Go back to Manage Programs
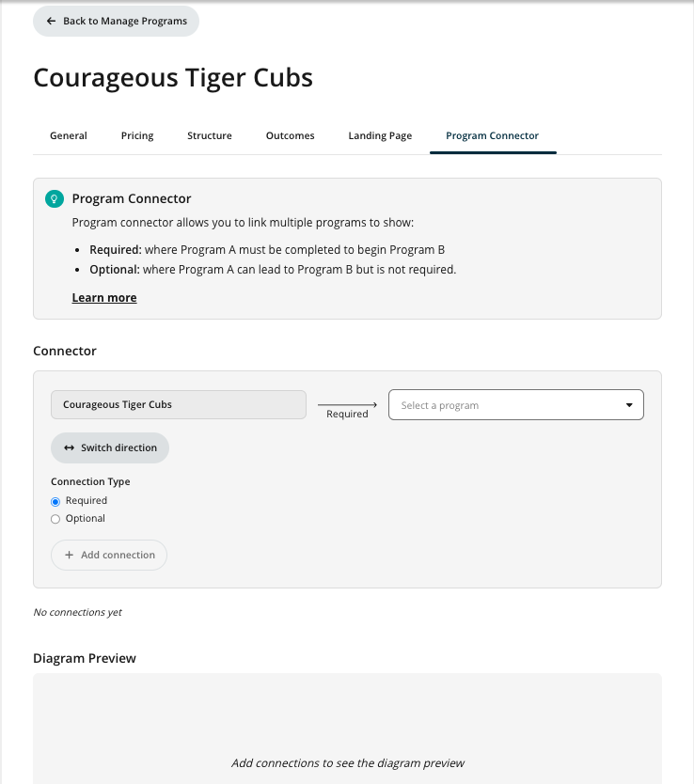Viewport: 694px width, 784px height. [x=117, y=22]
